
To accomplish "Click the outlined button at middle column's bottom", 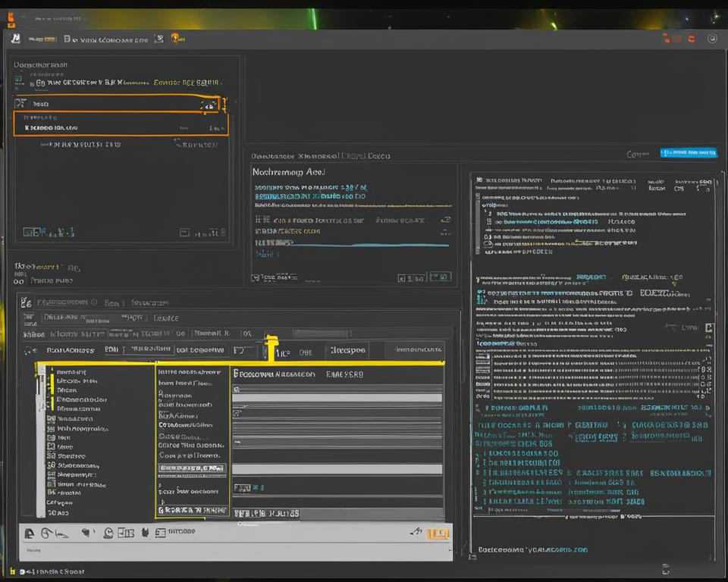I will (x=192, y=511).
